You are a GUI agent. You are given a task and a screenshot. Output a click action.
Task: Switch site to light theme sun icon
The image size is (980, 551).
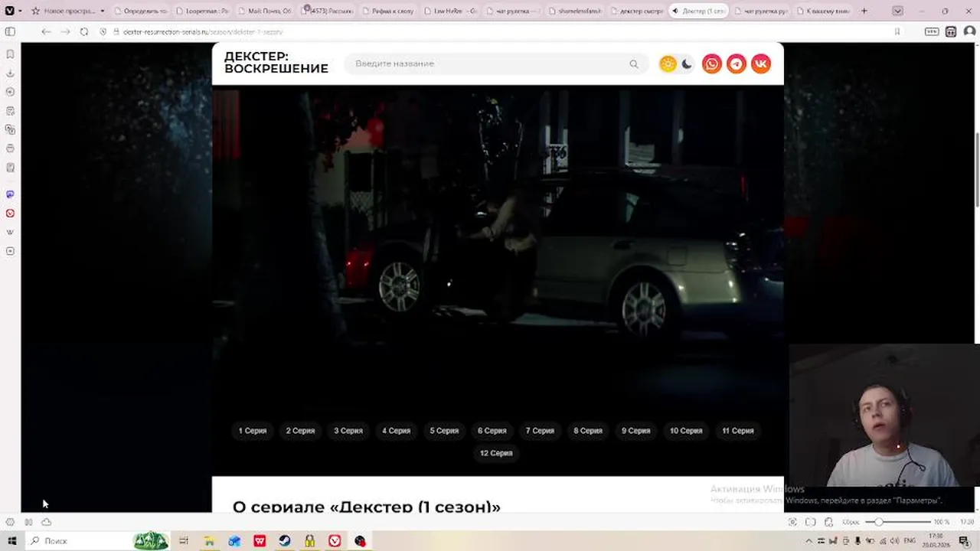668,64
